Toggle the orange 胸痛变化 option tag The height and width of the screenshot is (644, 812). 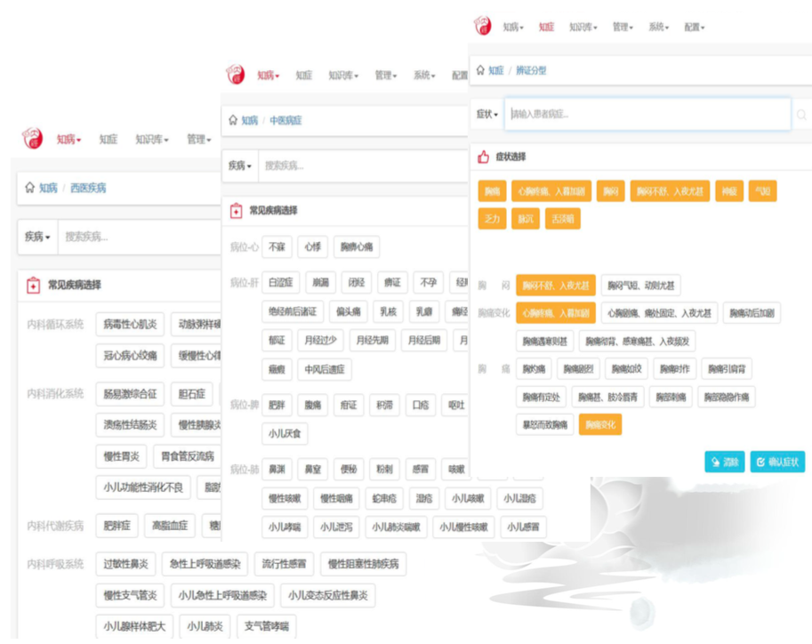coord(599,425)
